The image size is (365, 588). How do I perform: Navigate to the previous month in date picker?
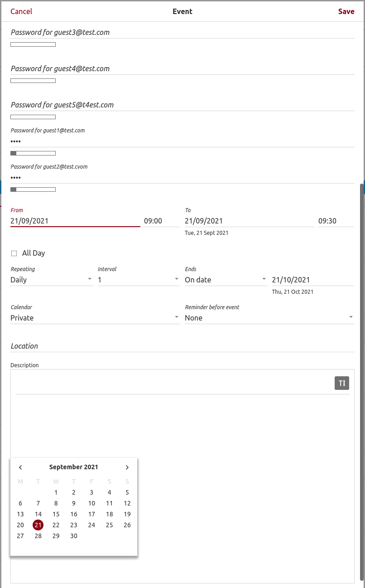(20, 467)
